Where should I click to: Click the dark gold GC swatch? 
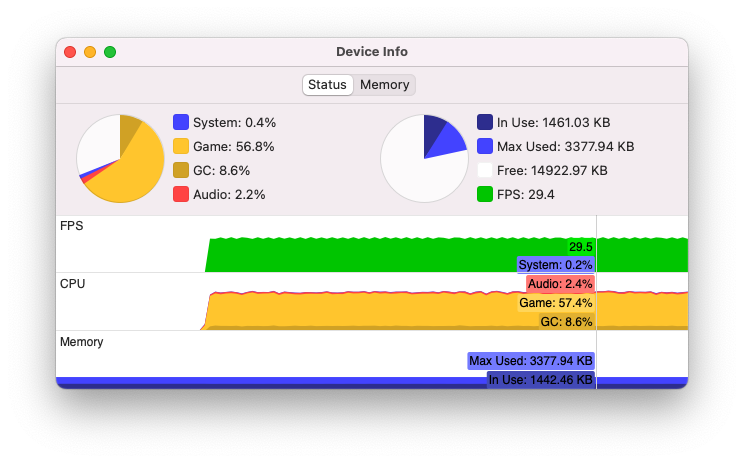coord(181,170)
